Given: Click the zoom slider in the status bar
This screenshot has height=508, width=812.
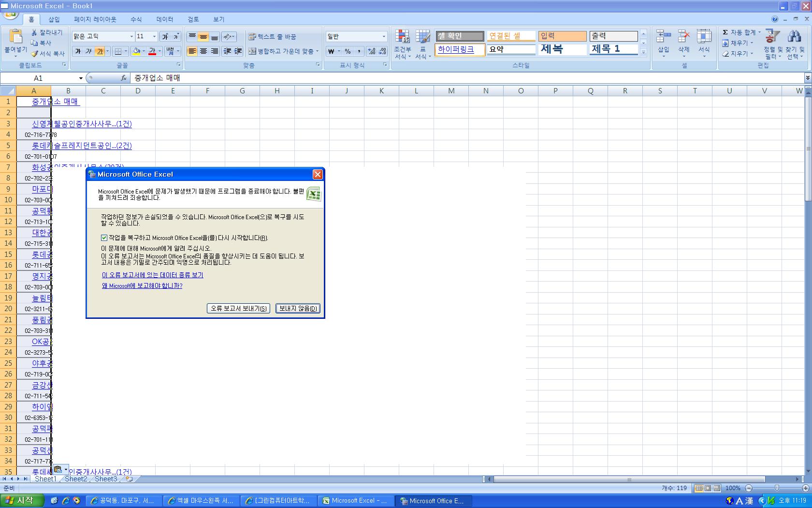Looking at the screenshot, I should [777, 488].
